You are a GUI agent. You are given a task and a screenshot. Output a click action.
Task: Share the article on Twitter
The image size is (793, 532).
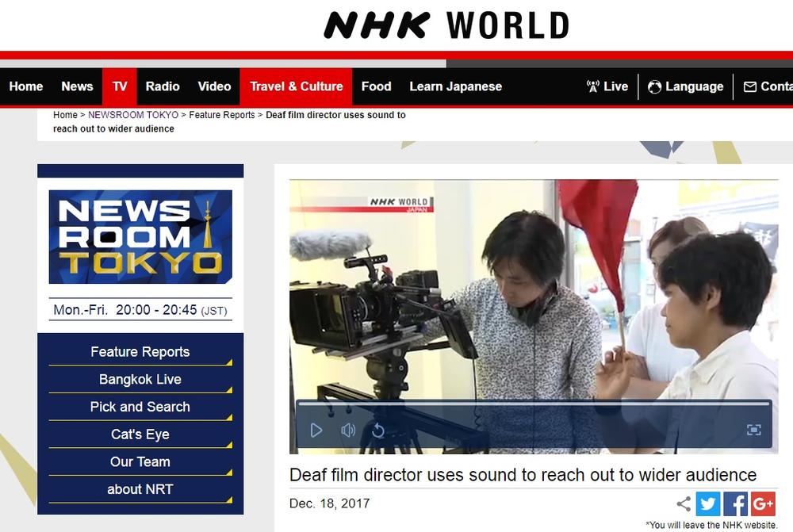pyautogui.click(x=708, y=503)
